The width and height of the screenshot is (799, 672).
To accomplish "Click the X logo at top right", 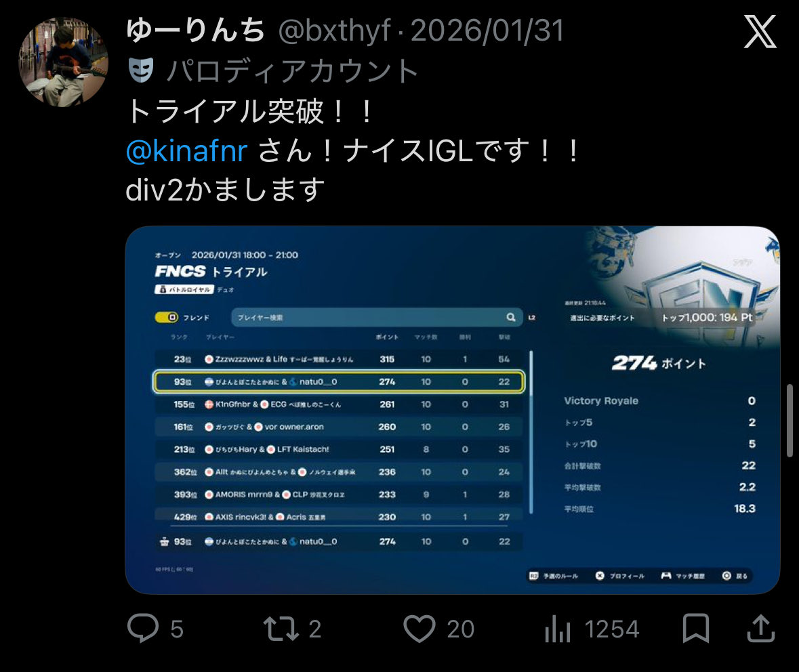I will 760,32.
